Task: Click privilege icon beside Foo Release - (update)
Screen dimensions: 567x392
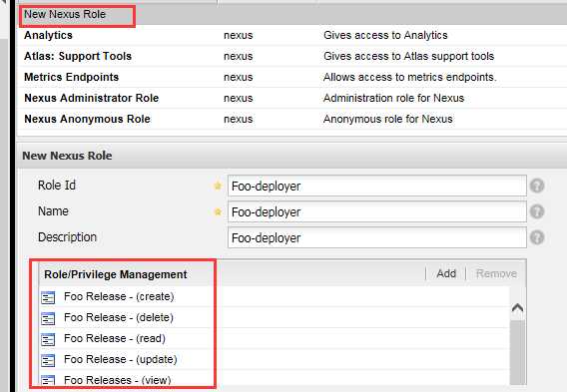Action: 48,360
